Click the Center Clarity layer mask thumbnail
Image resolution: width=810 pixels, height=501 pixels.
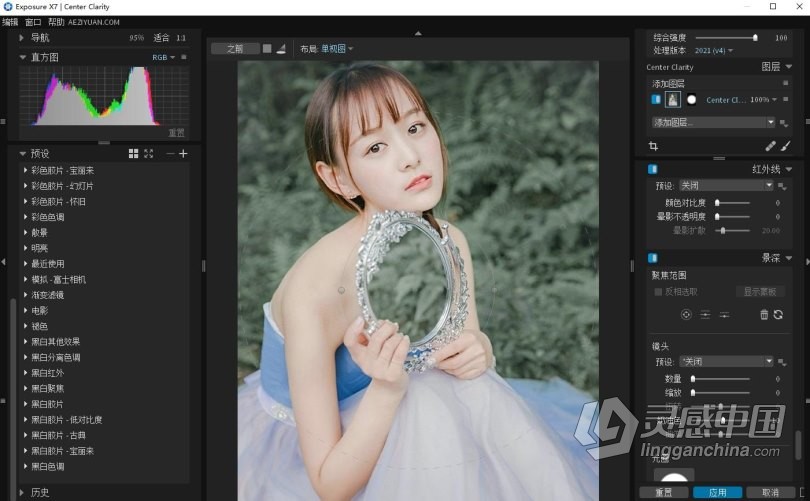pyautogui.click(x=691, y=100)
